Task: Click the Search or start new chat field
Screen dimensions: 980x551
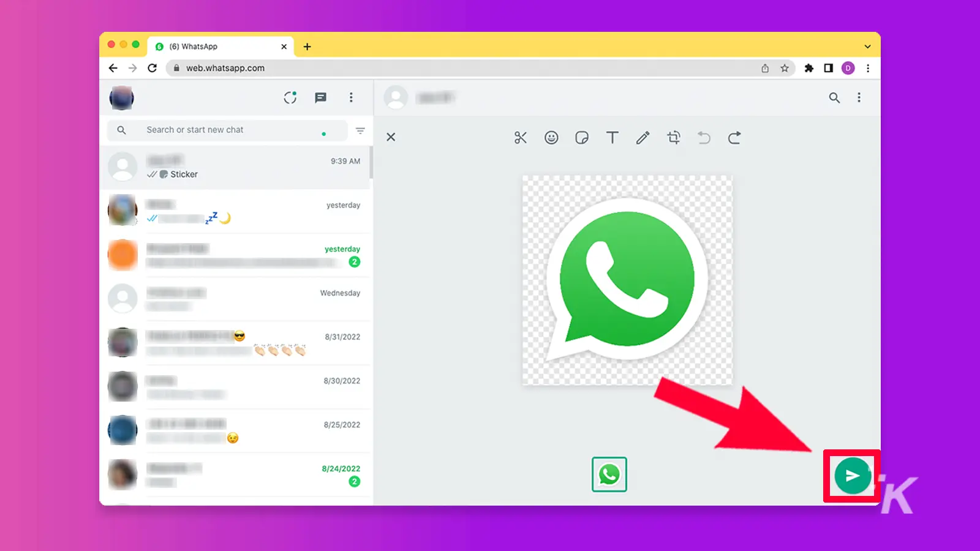Action: [x=228, y=130]
